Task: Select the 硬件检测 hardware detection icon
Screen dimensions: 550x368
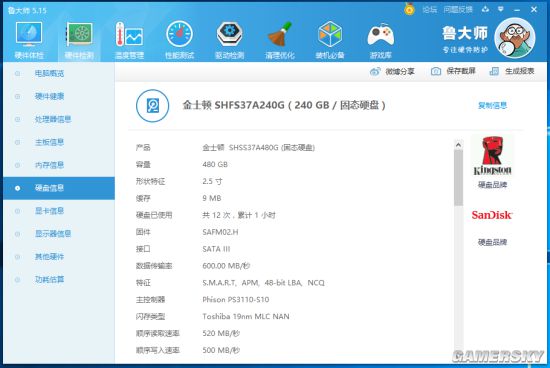Action: pyautogui.click(x=79, y=40)
